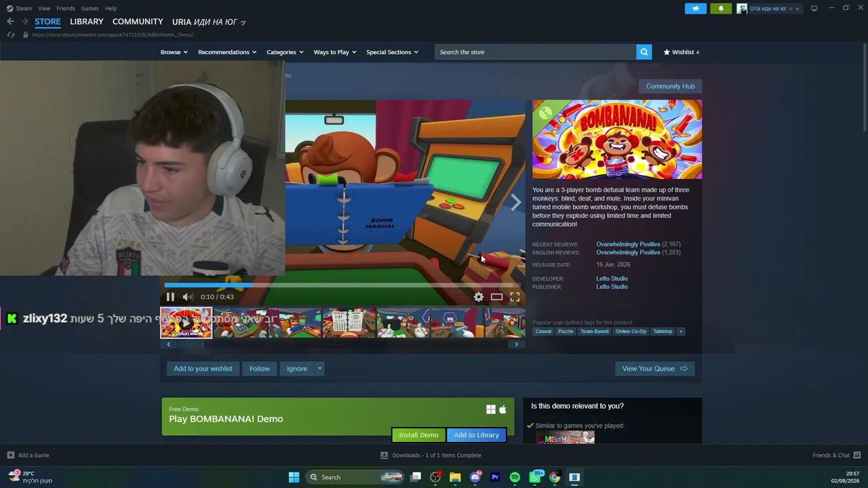868x488 pixels.
Task: Follow the BOMBANANA game
Action: [260, 369]
